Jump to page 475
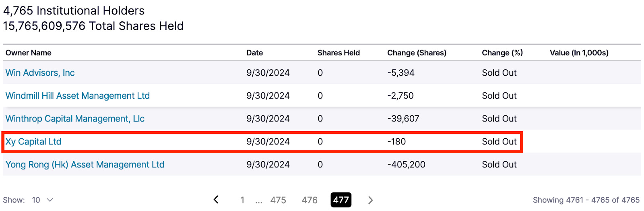 [278, 200]
